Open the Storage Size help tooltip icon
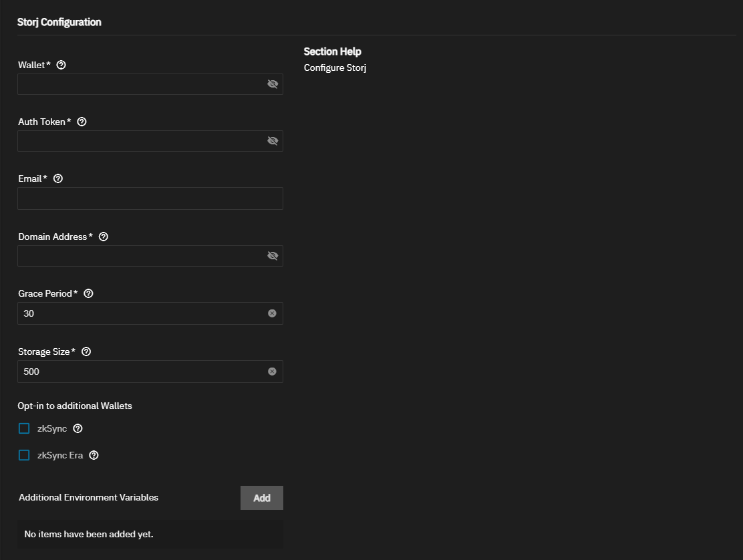This screenshot has width=743, height=560. (86, 352)
